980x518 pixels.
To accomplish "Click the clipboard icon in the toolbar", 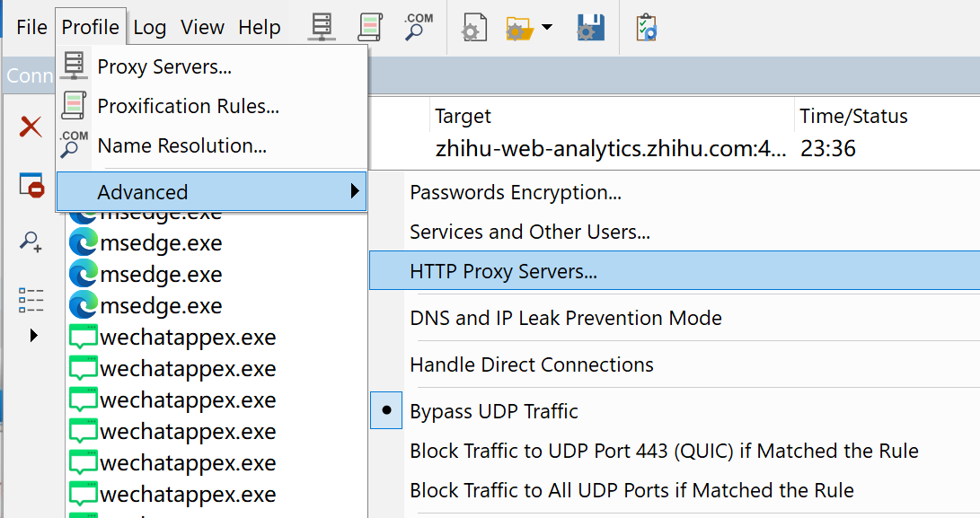I will (646, 27).
